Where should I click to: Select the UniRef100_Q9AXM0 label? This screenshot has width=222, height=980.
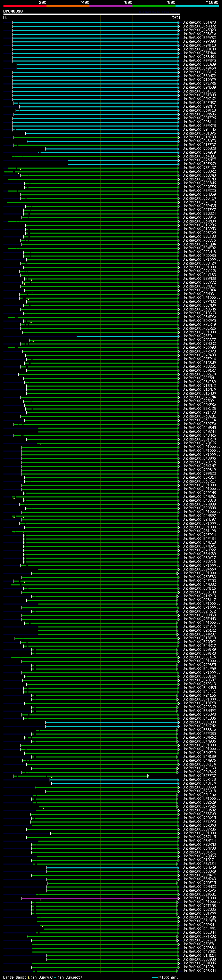tap(199, 49)
